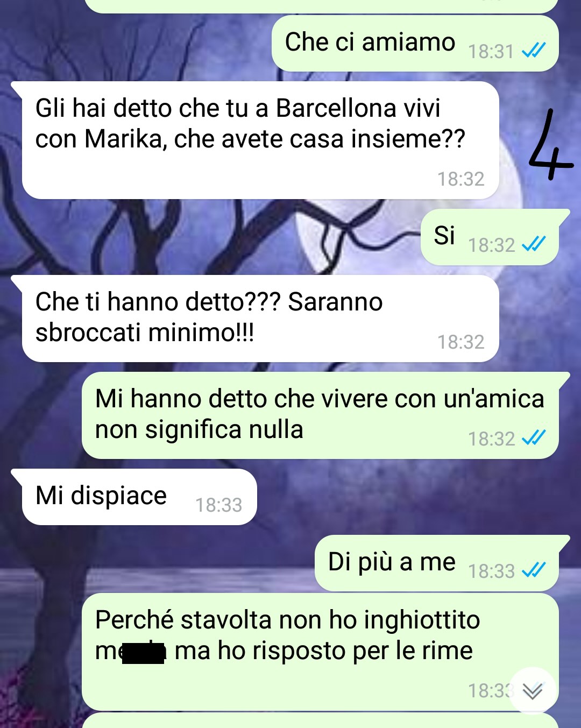581x728 pixels.
Task: Select the "Che ci amiamo" message bubble
Action: point(415,43)
